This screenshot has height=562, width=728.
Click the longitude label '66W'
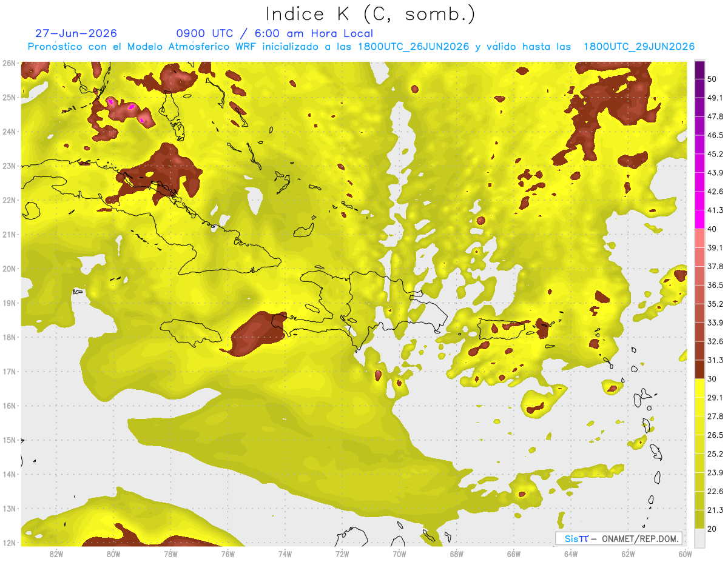514,554
